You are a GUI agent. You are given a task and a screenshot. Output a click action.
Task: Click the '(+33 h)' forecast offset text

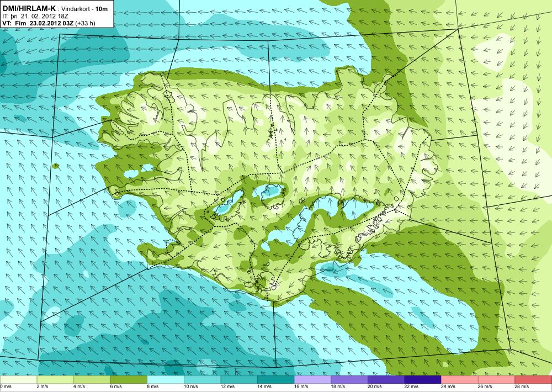point(85,23)
